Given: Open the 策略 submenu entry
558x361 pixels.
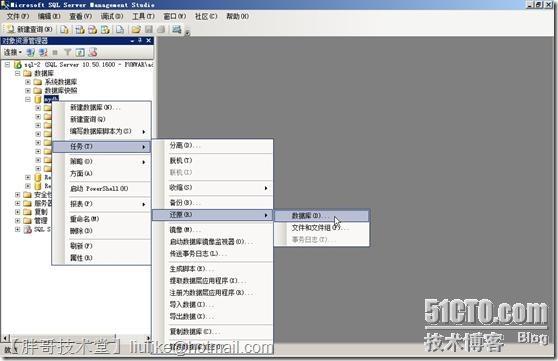Looking at the screenshot, I should [x=102, y=162].
